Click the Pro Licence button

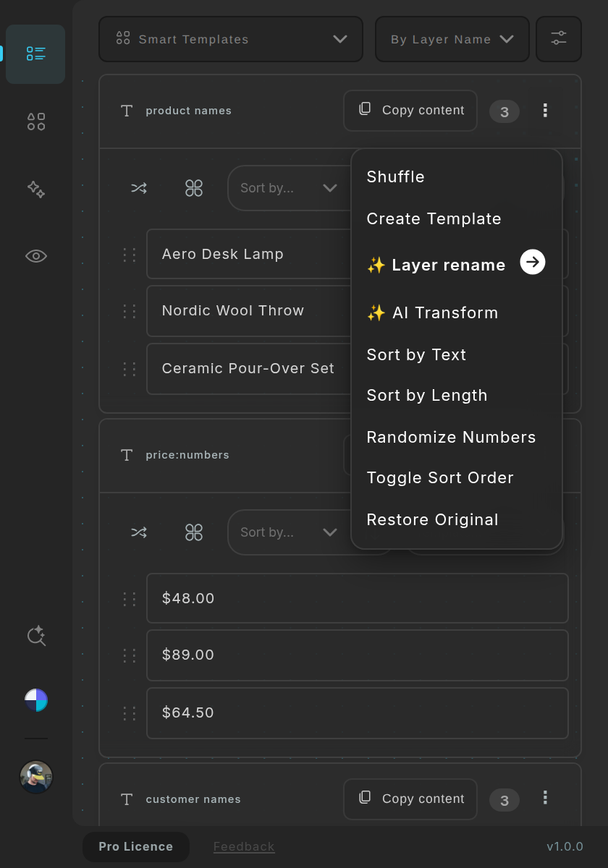tap(136, 847)
